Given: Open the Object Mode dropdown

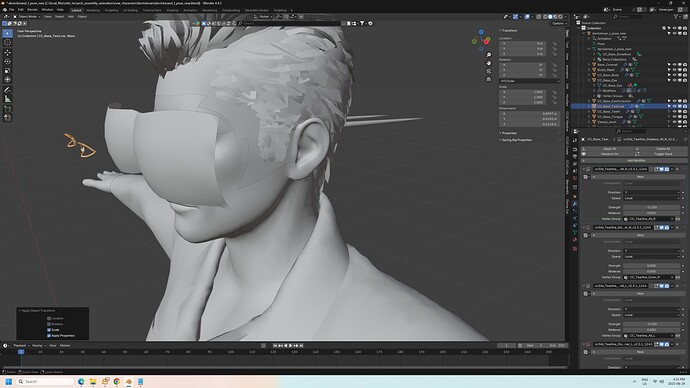Looking at the screenshot, I should [26, 17].
